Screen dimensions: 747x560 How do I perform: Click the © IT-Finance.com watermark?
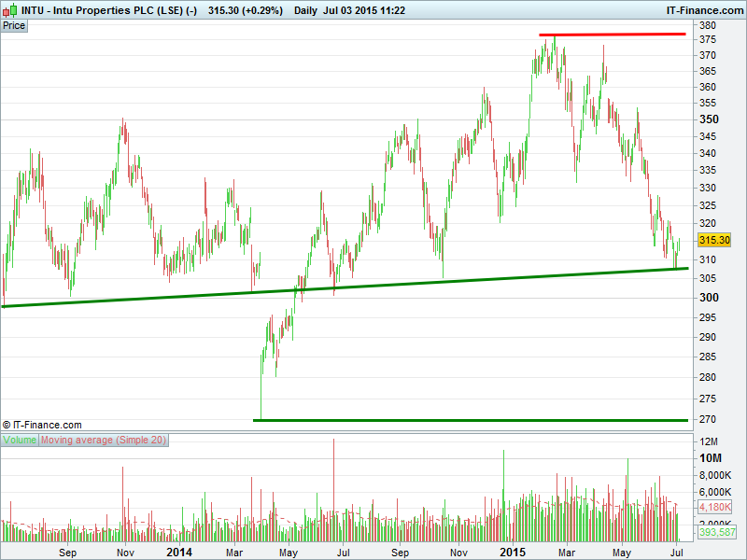(42, 425)
